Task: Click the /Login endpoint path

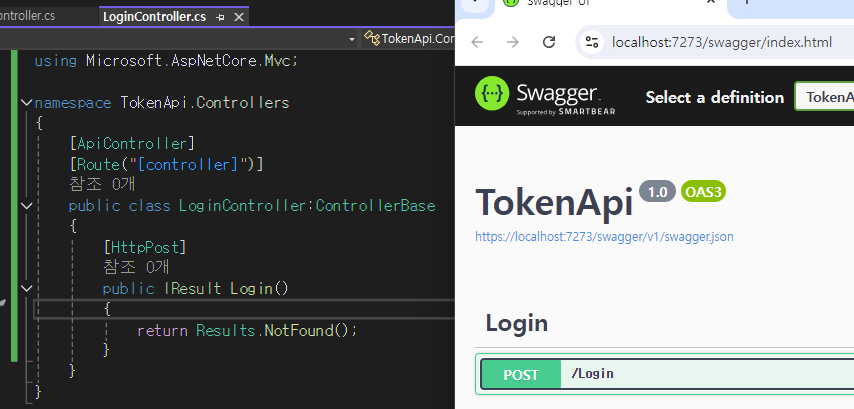Action: tap(592, 374)
